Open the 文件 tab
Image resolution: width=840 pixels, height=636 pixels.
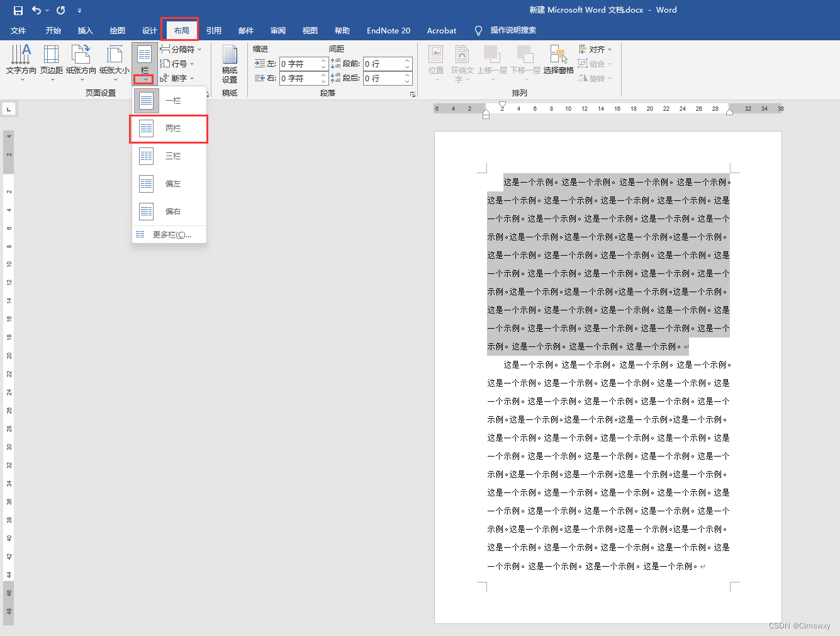tap(18, 30)
